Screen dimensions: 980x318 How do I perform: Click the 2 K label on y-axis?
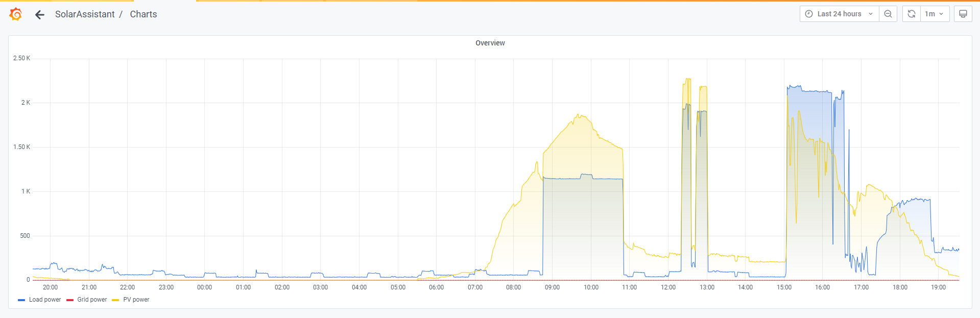(26, 103)
